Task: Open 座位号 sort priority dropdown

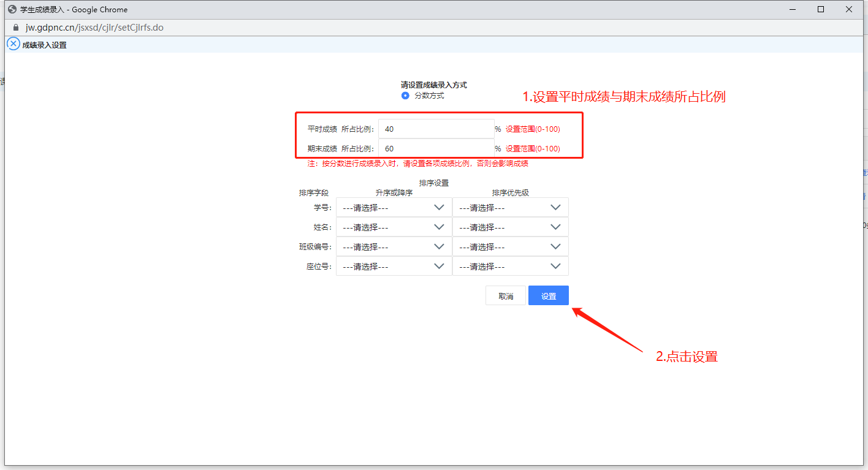Action: 510,267
